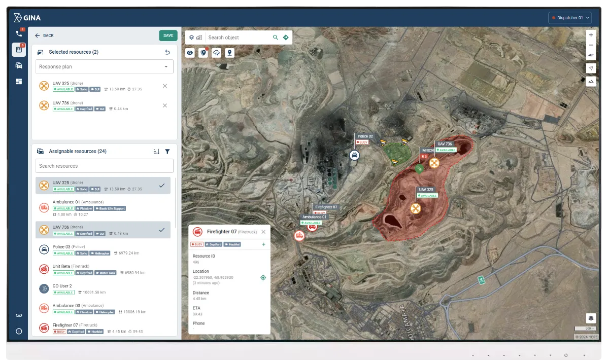Select the Police 02 marker label

(x=365, y=136)
